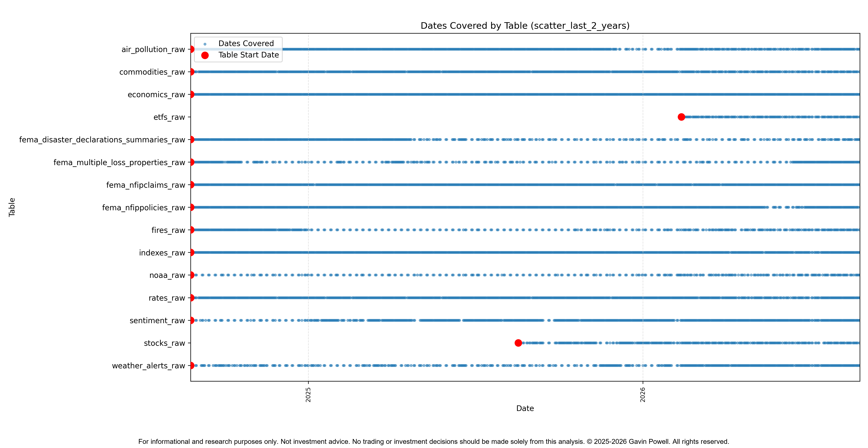This screenshot has height=448, width=868.
Task: Select the weather_alerts_raw axis label
Action: (149, 366)
